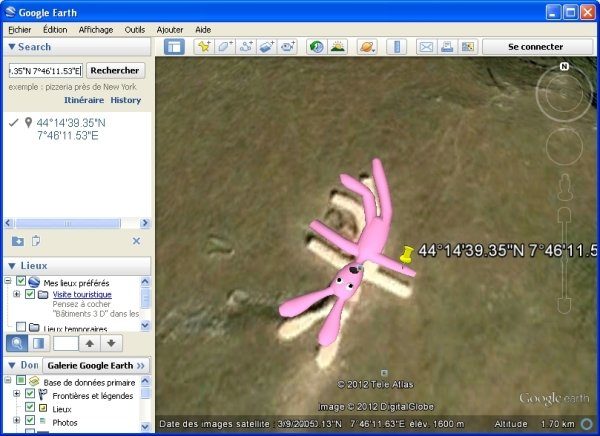Viewport: 600px width, 436px height.
Task: View in Google Maps icon
Action: (468, 47)
